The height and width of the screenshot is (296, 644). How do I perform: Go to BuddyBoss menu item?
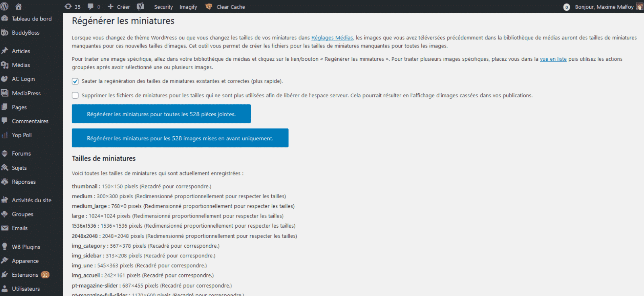[x=25, y=33]
